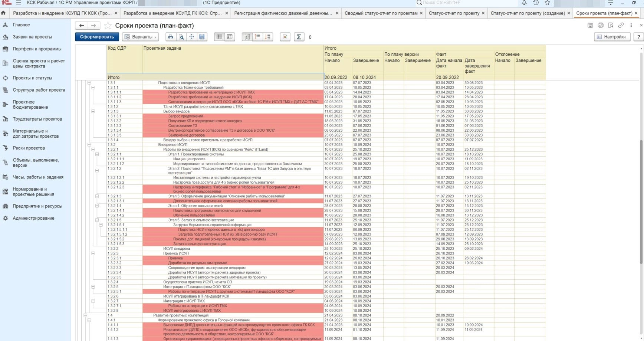This screenshot has height=341, width=644.
Task: Open the Настройки button
Action: point(611,37)
